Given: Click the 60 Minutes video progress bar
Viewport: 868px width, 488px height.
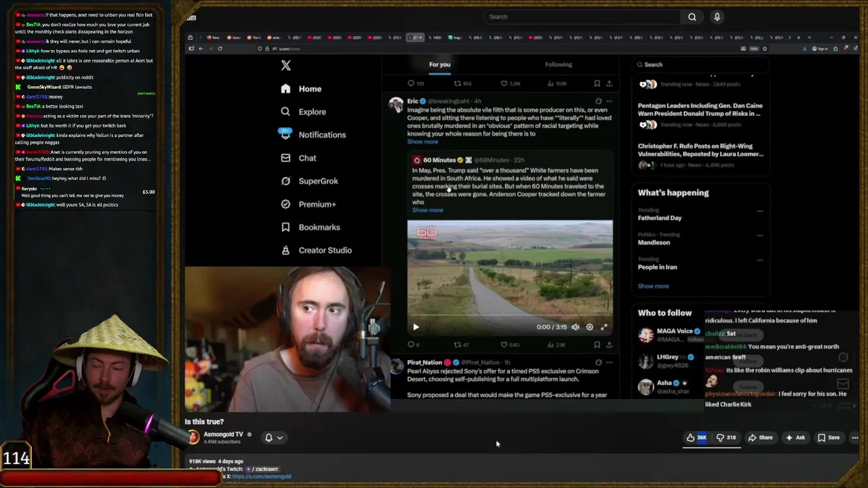Looking at the screenshot, I should pos(510,316).
